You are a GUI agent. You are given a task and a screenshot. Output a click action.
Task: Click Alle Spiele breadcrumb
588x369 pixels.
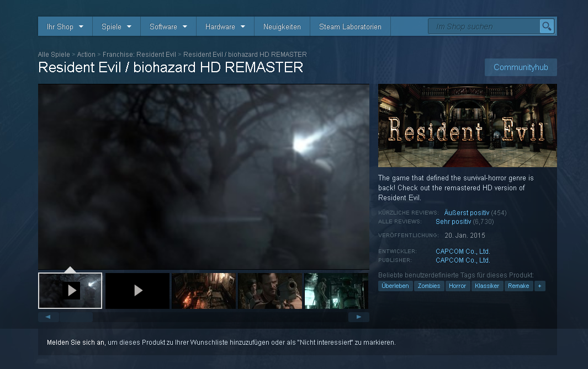pos(54,55)
